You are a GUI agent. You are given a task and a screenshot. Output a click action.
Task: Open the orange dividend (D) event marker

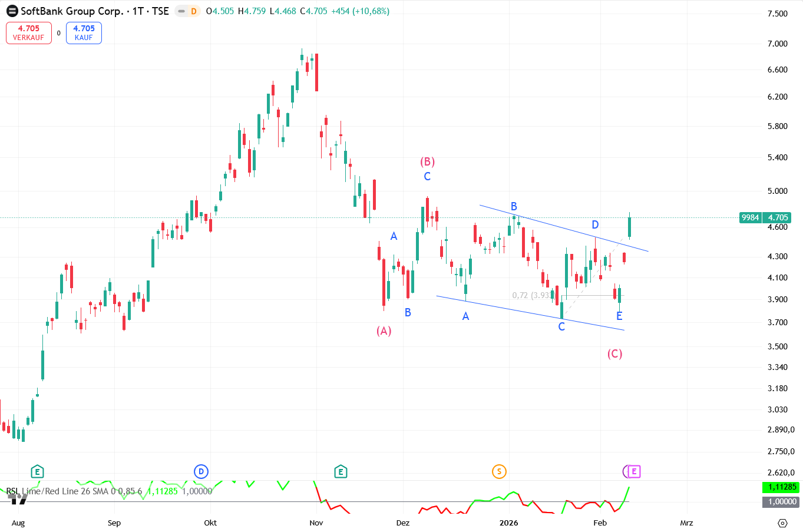coord(193,11)
